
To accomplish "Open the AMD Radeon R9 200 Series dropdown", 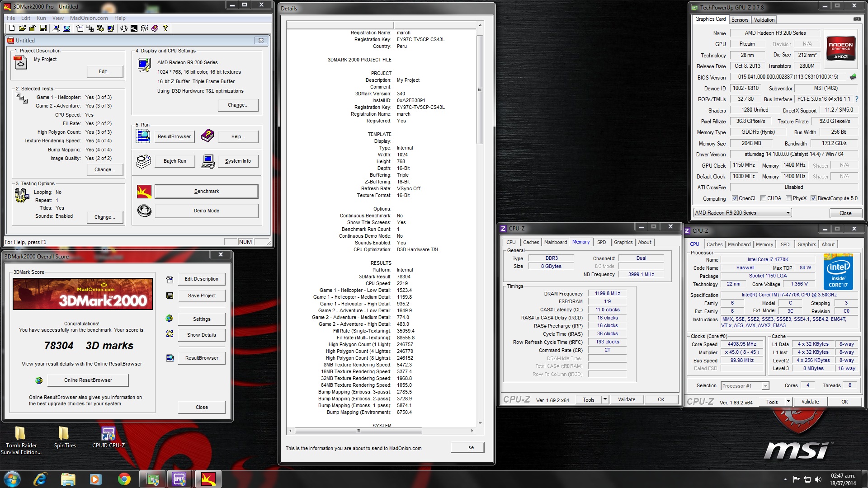I will click(742, 213).
